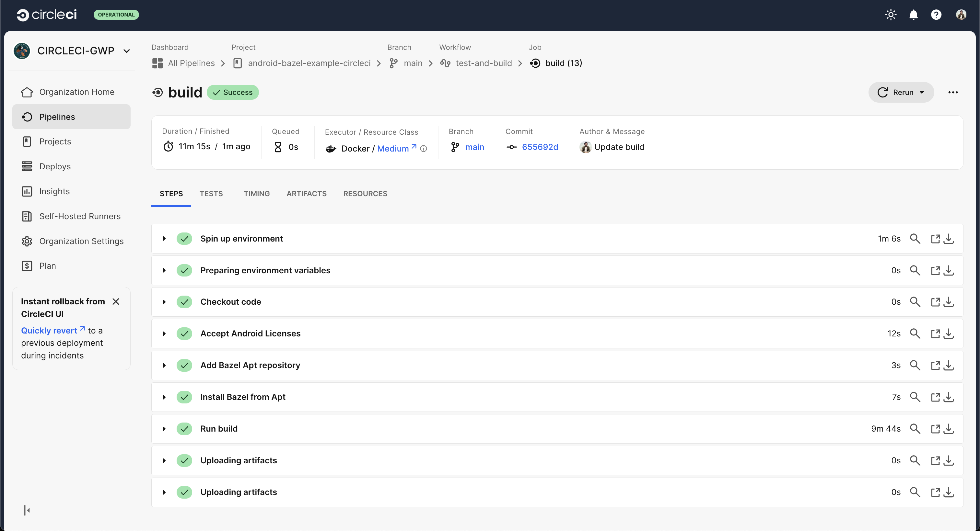Click the theme toggle sun icon
Image resolution: width=980 pixels, height=531 pixels.
click(891, 15)
